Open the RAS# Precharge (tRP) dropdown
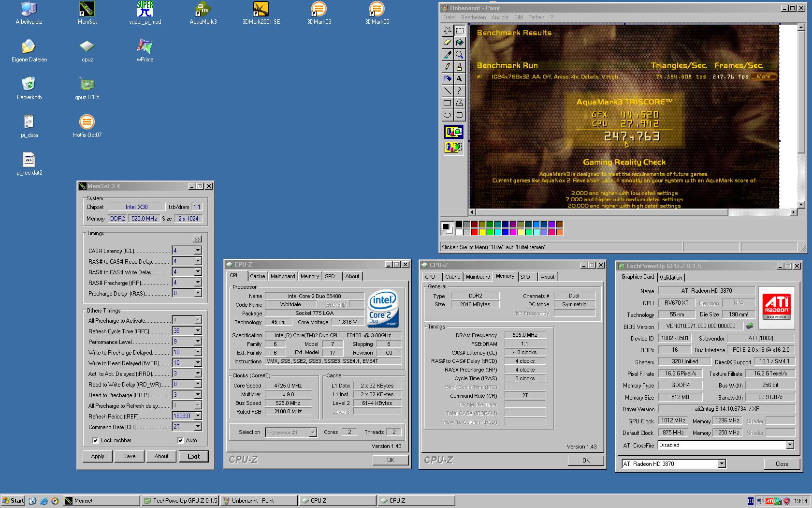The image size is (812, 508). pos(198,283)
